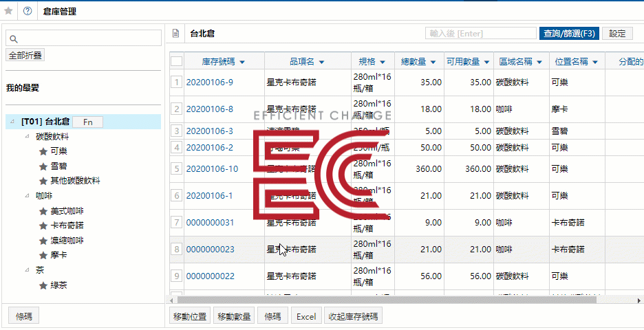This screenshot has height=330, width=644.
Task: Click the document icon beside 台北倉 title
Action: 175,34
